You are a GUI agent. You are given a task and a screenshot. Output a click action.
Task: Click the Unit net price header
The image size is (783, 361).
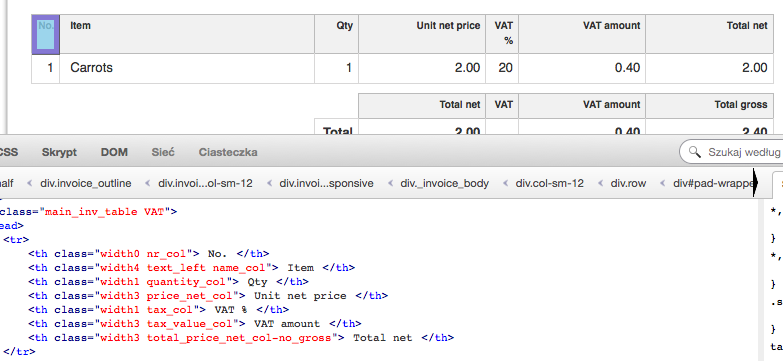pyautogui.click(x=422, y=34)
